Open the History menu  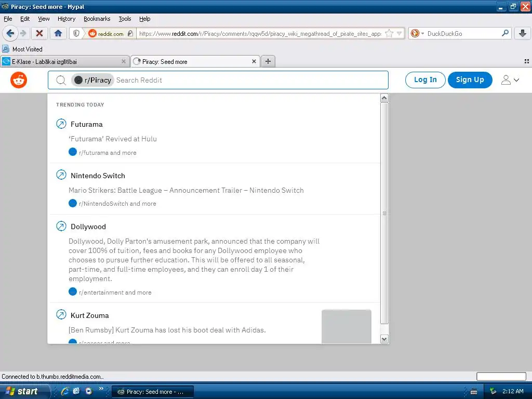pyautogui.click(x=66, y=19)
